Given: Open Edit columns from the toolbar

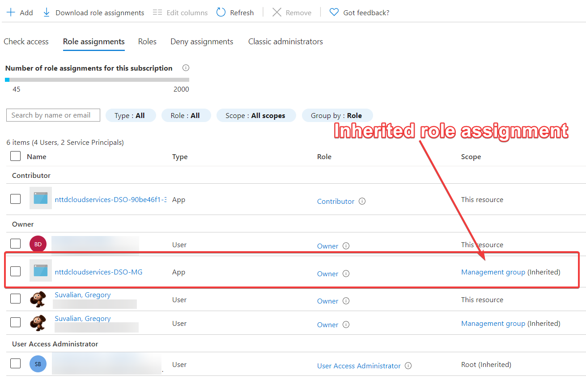Looking at the screenshot, I should click(x=157, y=12).
